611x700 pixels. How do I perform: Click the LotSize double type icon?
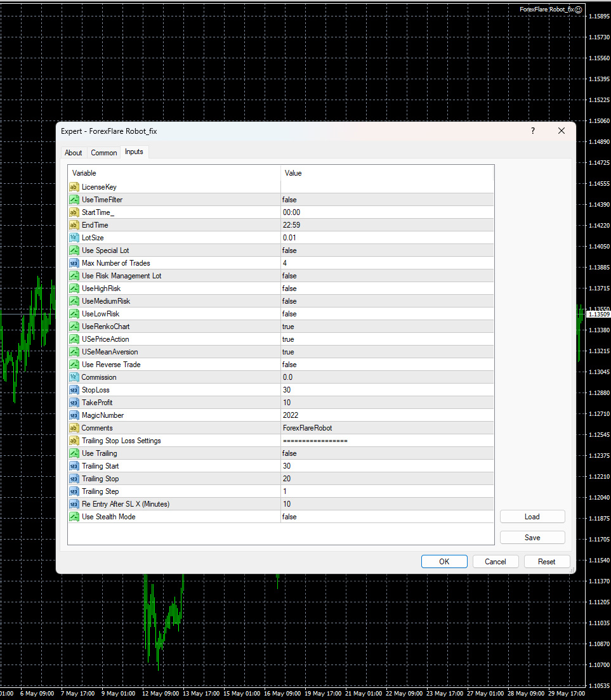[74, 238]
